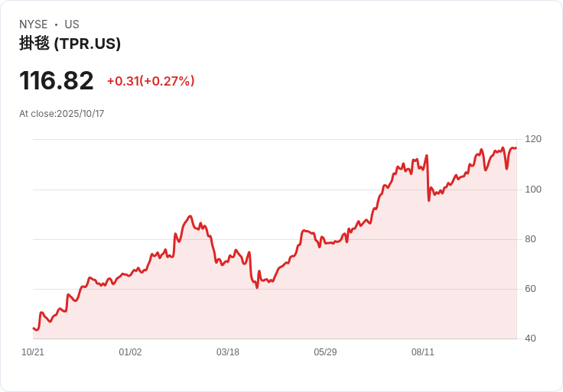Click the 08/11 date marker
563x392 pixels.
pyautogui.click(x=423, y=352)
